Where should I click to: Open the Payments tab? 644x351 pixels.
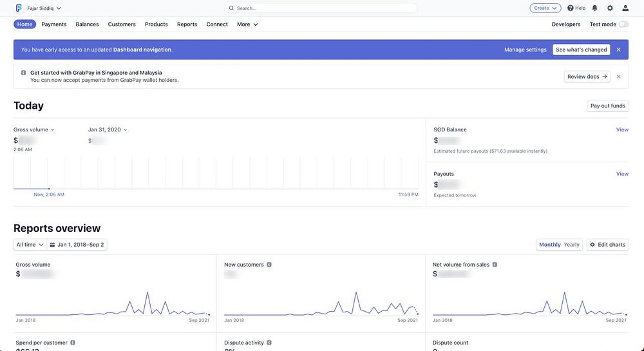point(54,24)
